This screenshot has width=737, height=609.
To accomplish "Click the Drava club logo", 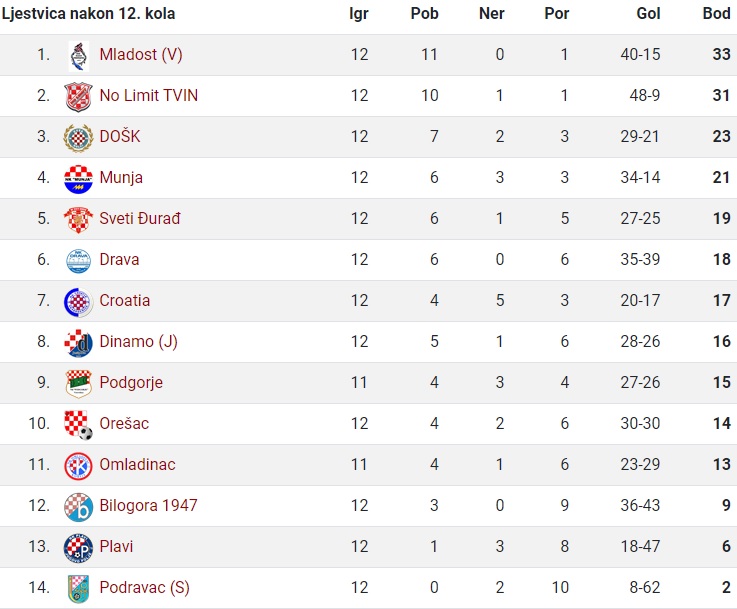I will coord(78,261).
